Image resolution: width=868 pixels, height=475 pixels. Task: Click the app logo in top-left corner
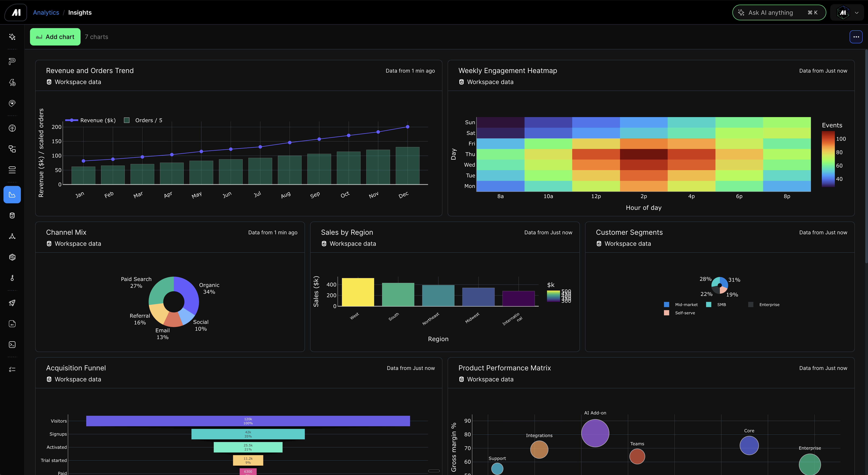pyautogui.click(x=16, y=12)
